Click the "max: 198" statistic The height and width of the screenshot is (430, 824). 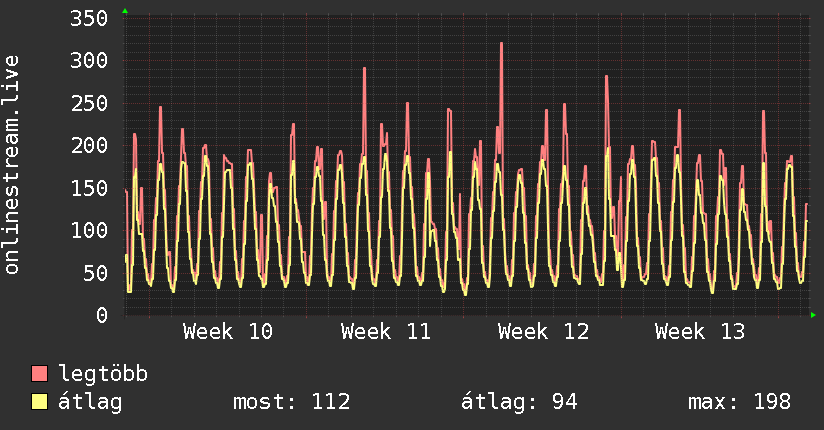(739, 403)
